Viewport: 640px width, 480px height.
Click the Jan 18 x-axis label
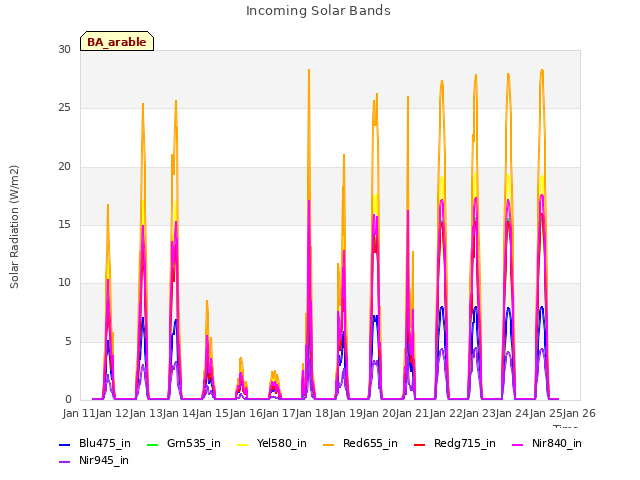point(312,413)
